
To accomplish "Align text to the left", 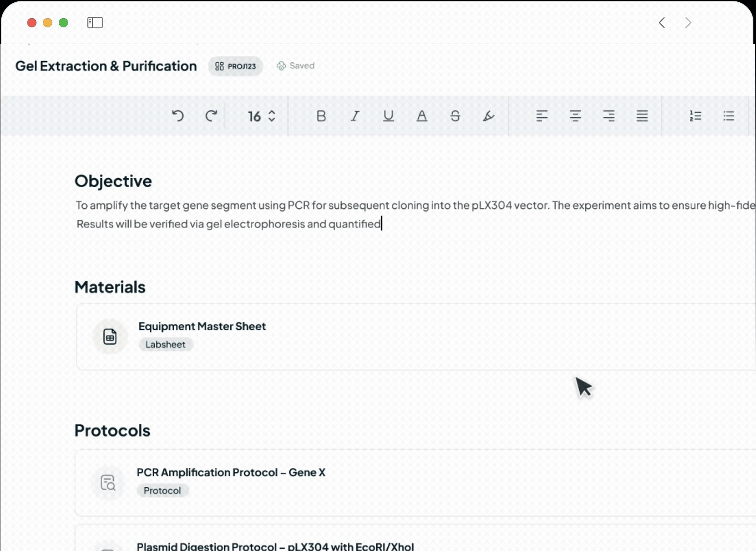I will coord(542,116).
